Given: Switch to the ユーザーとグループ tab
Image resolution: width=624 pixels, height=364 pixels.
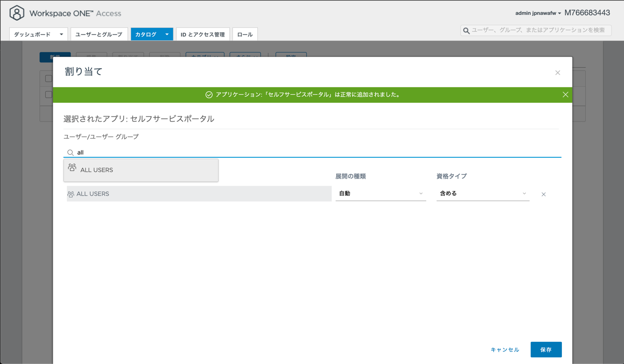Looking at the screenshot, I should [99, 35].
